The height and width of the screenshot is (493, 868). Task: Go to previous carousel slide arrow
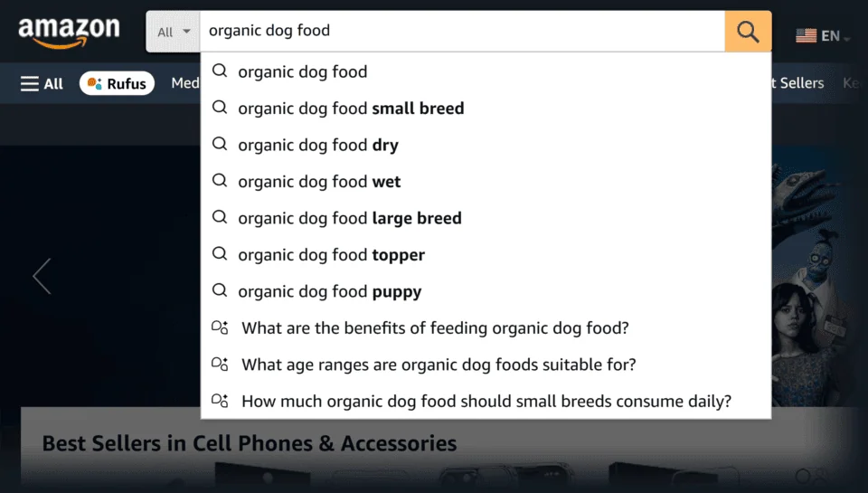(42, 276)
